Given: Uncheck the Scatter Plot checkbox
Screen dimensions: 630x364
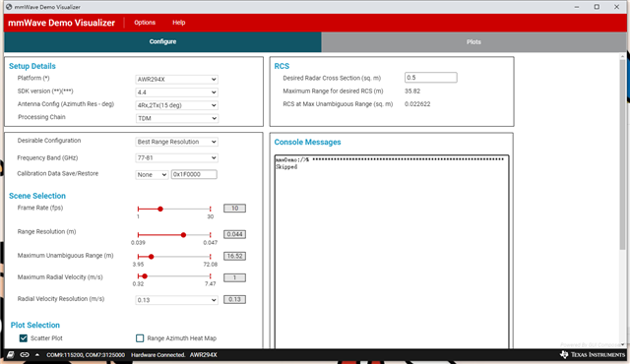Looking at the screenshot, I should [x=24, y=338].
